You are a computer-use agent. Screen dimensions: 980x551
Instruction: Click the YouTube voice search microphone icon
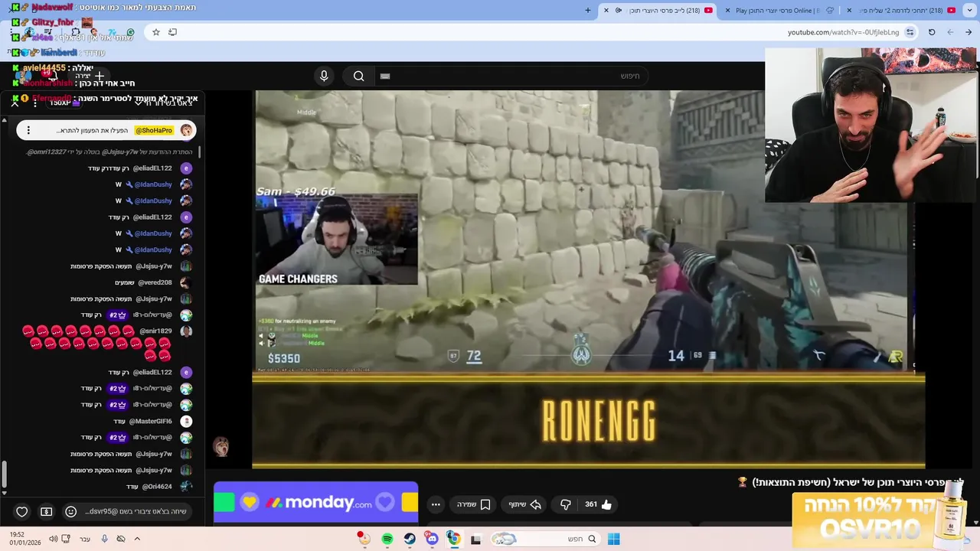click(324, 76)
